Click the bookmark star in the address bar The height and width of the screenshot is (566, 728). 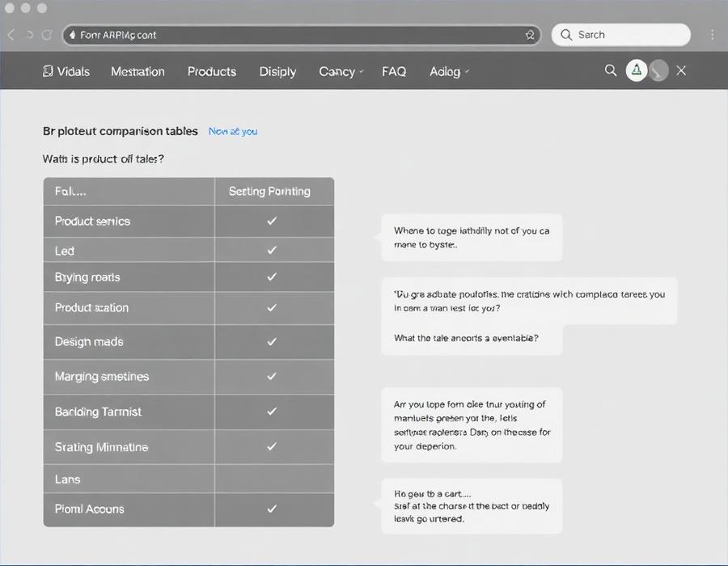pyautogui.click(x=530, y=35)
